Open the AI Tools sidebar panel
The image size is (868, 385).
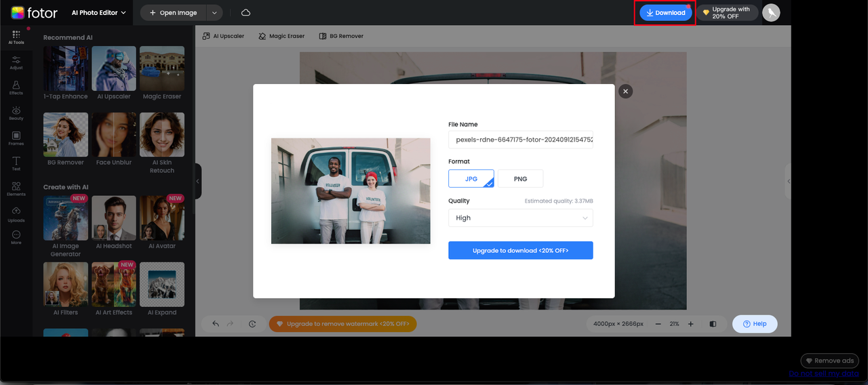[16, 37]
